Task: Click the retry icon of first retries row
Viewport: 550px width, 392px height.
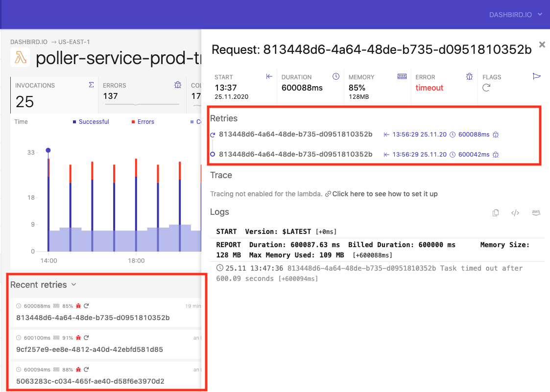Action: coord(213,135)
